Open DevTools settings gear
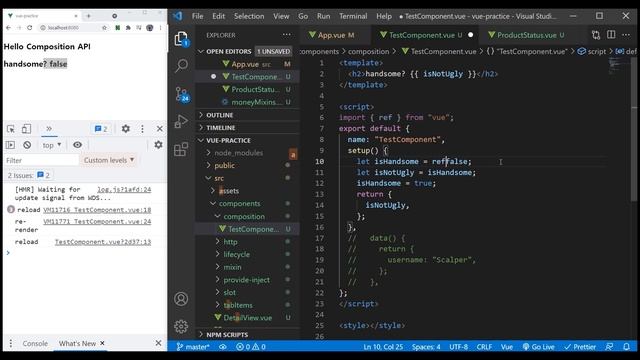Screen dimensions: 640x360 pos(126,129)
